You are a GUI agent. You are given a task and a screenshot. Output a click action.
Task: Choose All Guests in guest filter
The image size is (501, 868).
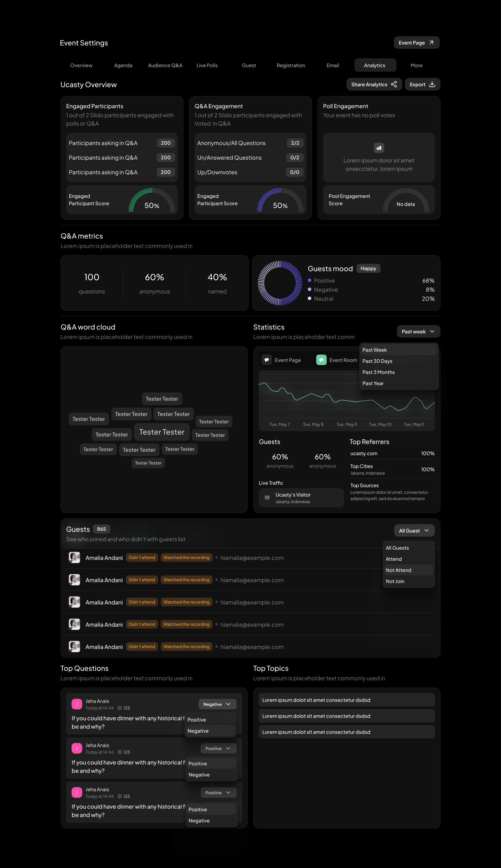point(408,548)
